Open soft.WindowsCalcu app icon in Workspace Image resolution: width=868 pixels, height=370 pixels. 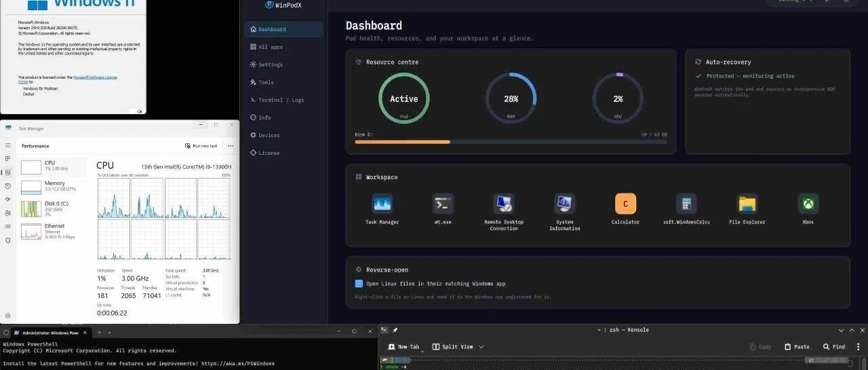pos(686,204)
